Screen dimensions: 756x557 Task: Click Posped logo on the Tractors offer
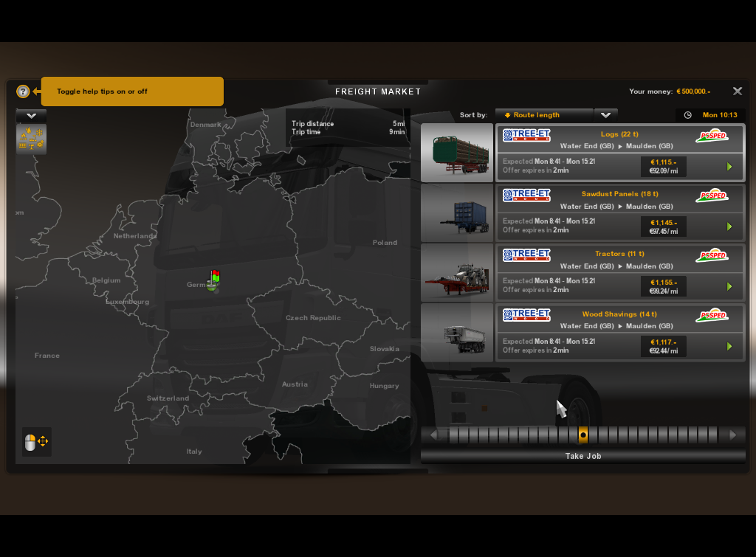click(x=712, y=255)
